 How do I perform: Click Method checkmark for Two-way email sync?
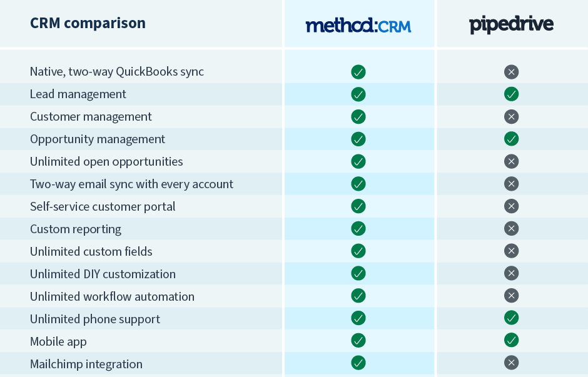pyautogui.click(x=358, y=184)
